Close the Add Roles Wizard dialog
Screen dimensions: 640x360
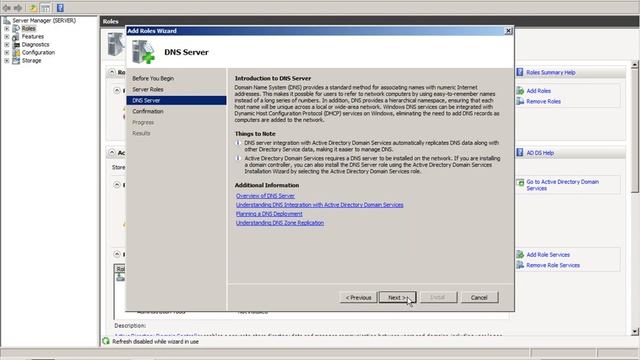click(x=508, y=31)
